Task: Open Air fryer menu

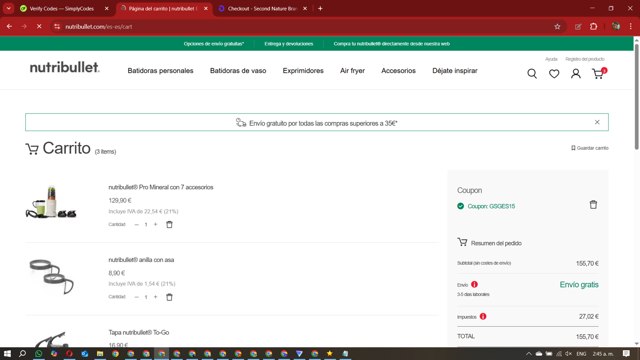Action: pyautogui.click(x=352, y=71)
